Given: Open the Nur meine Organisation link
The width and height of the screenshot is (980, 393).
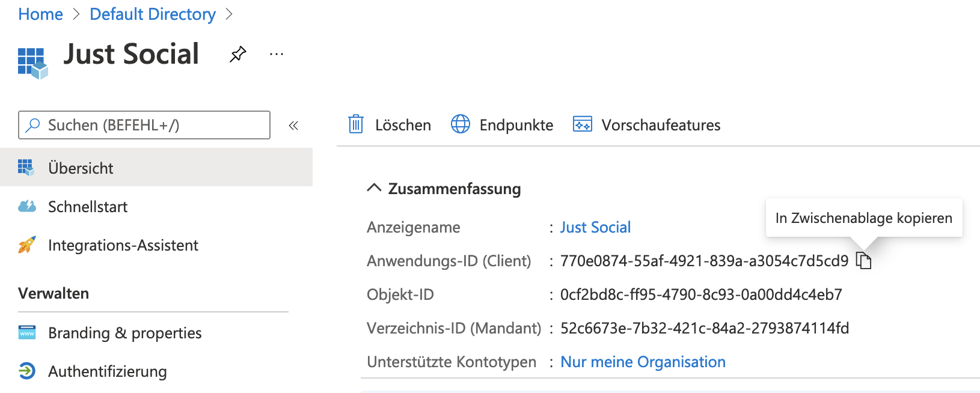Looking at the screenshot, I should [643, 362].
